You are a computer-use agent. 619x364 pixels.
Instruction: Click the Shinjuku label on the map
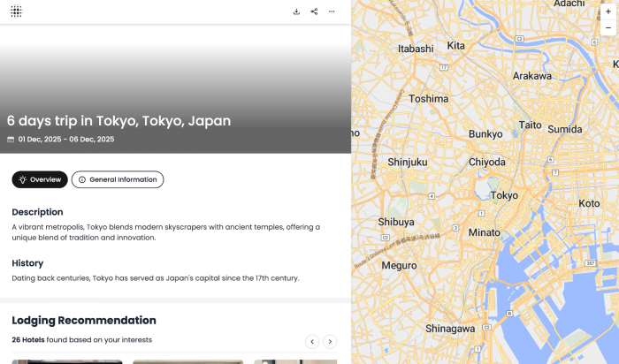pos(407,162)
